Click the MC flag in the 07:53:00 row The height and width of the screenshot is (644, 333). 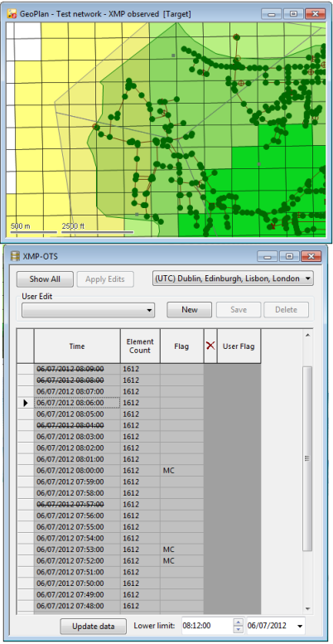(169, 550)
